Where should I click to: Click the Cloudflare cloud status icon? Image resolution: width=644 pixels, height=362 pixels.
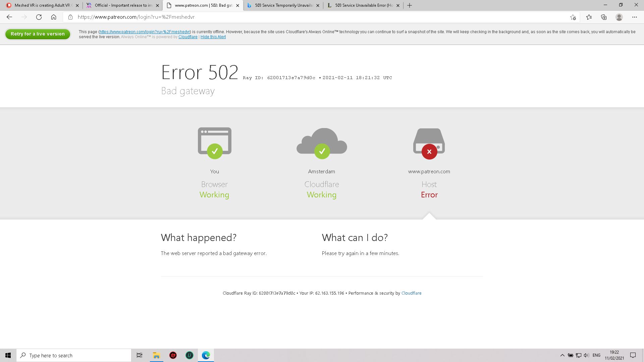coord(322,143)
